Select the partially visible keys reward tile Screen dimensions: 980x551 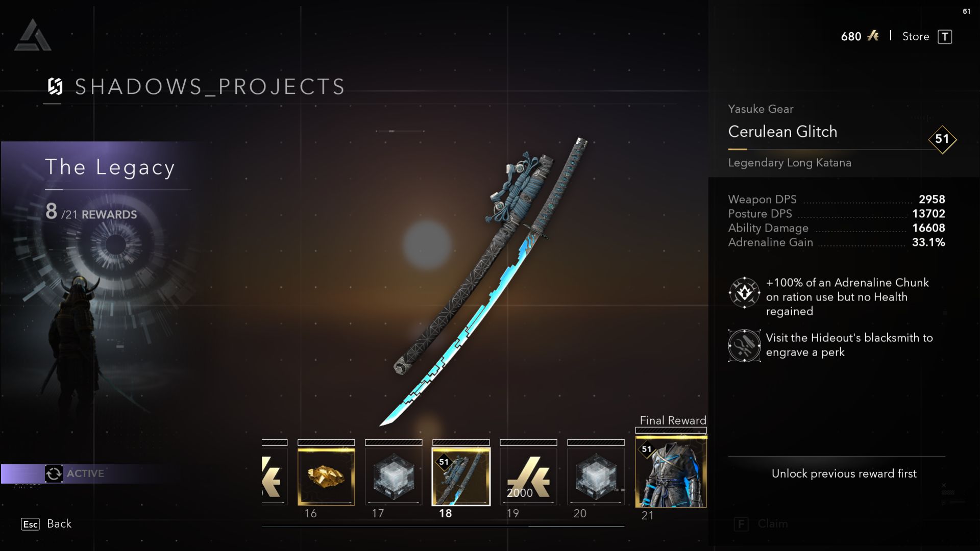point(275,477)
